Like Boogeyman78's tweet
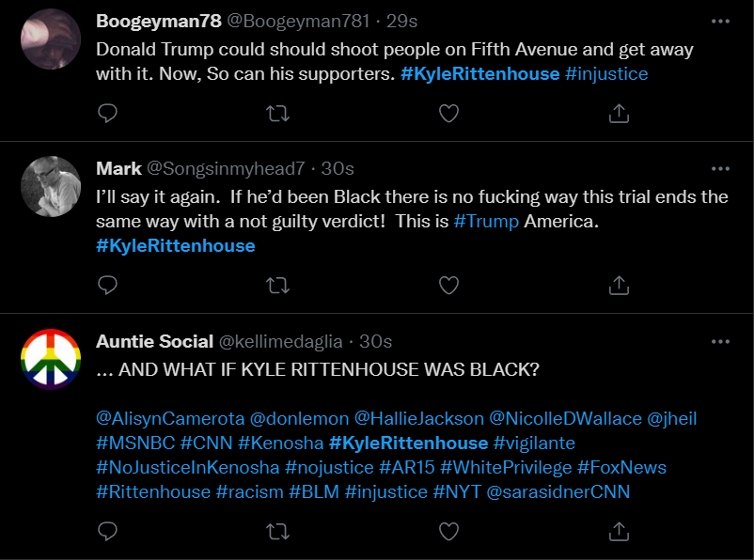 [449, 113]
